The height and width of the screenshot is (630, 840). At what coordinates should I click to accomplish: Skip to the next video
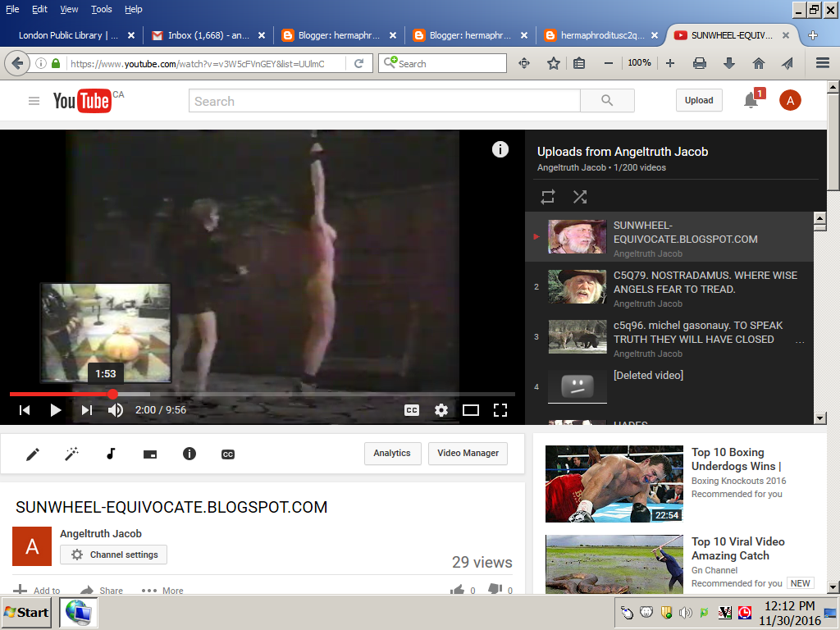coord(87,410)
